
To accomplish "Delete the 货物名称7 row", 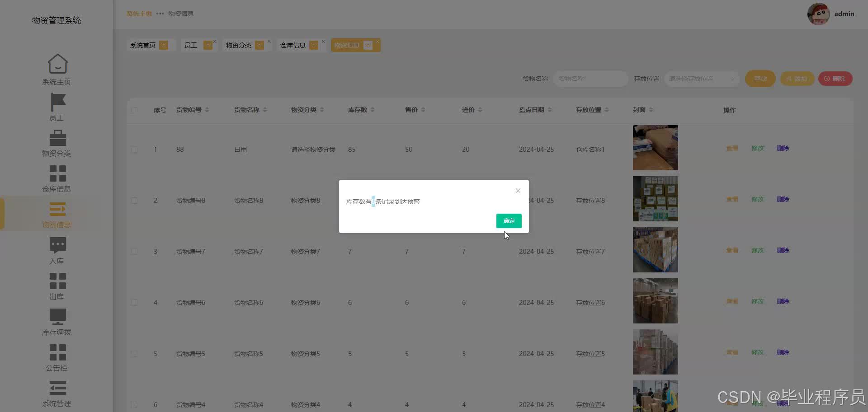I will 783,250.
